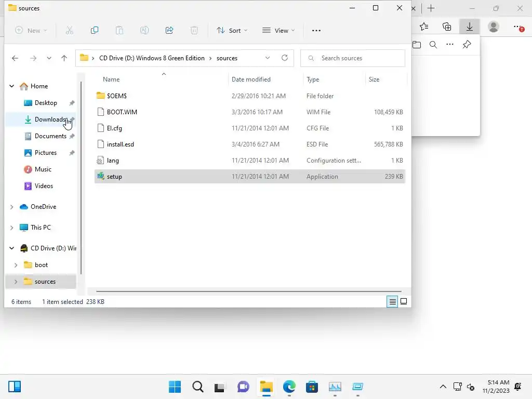This screenshot has height=399, width=532.
Task: Open Edge collections icon
Action: 447,27
